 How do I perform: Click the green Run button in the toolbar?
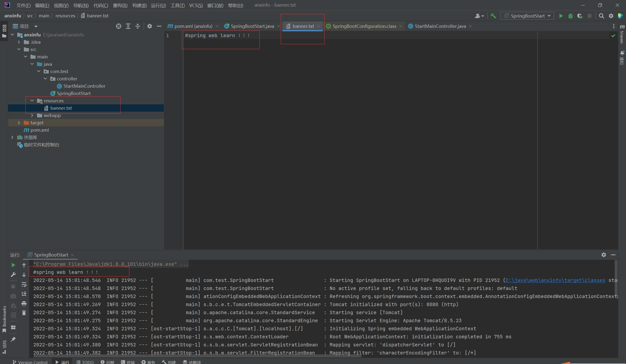pyautogui.click(x=561, y=16)
